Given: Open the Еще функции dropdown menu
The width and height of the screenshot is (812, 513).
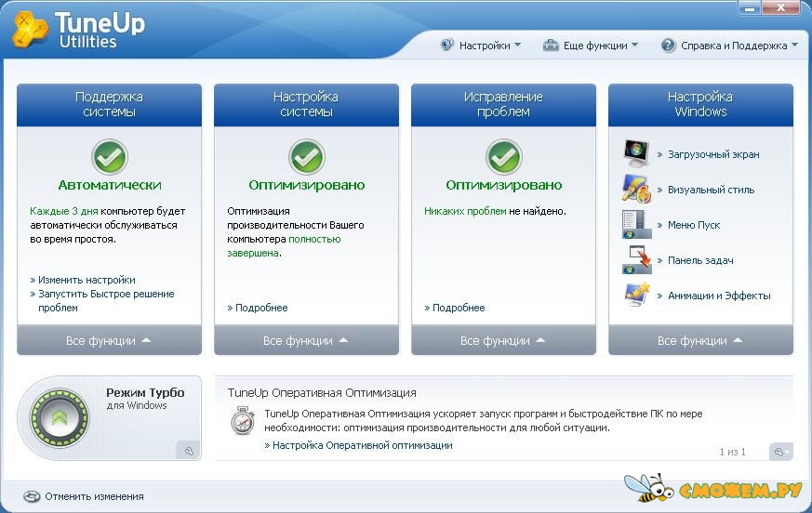Looking at the screenshot, I should [x=591, y=46].
